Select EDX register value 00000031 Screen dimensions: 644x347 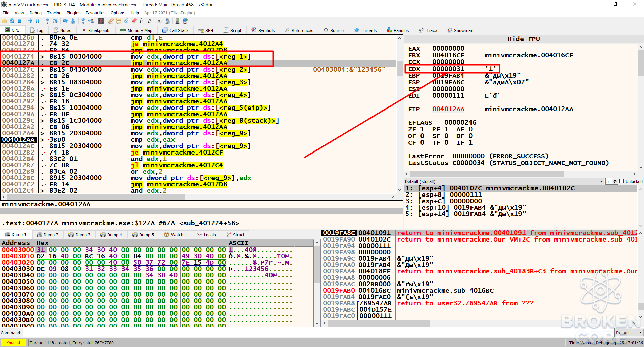pyautogui.click(x=448, y=69)
